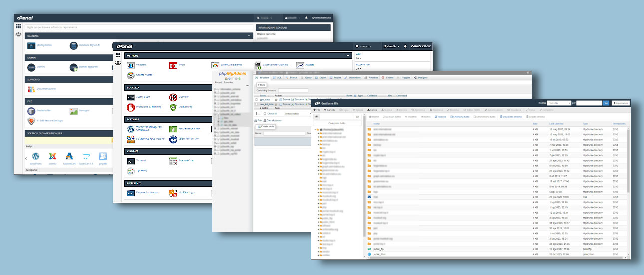Open Password e sicurezza icon

pos(131,193)
